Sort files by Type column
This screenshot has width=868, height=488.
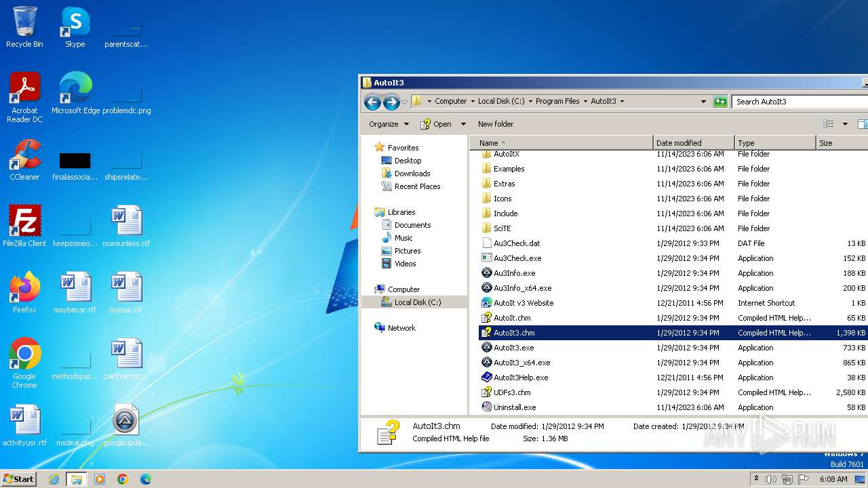(775, 143)
